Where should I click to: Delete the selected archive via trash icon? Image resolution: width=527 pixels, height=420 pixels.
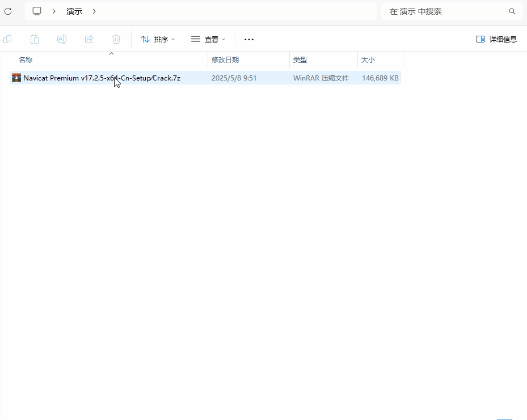coord(116,39)
